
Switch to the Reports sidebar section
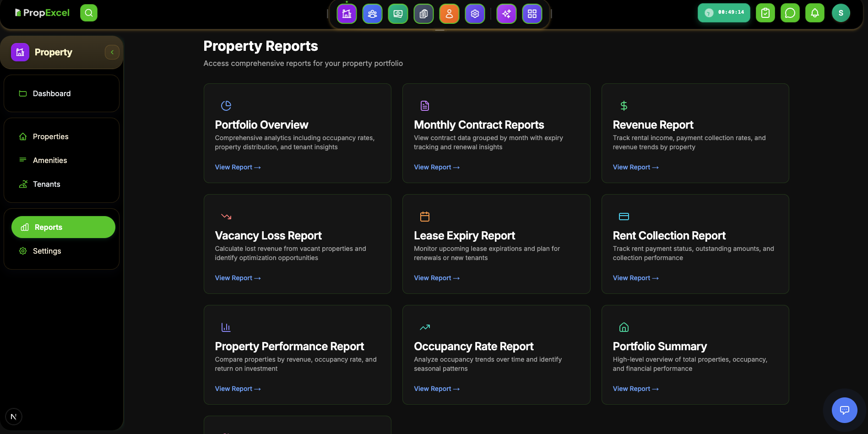[63, 227]
